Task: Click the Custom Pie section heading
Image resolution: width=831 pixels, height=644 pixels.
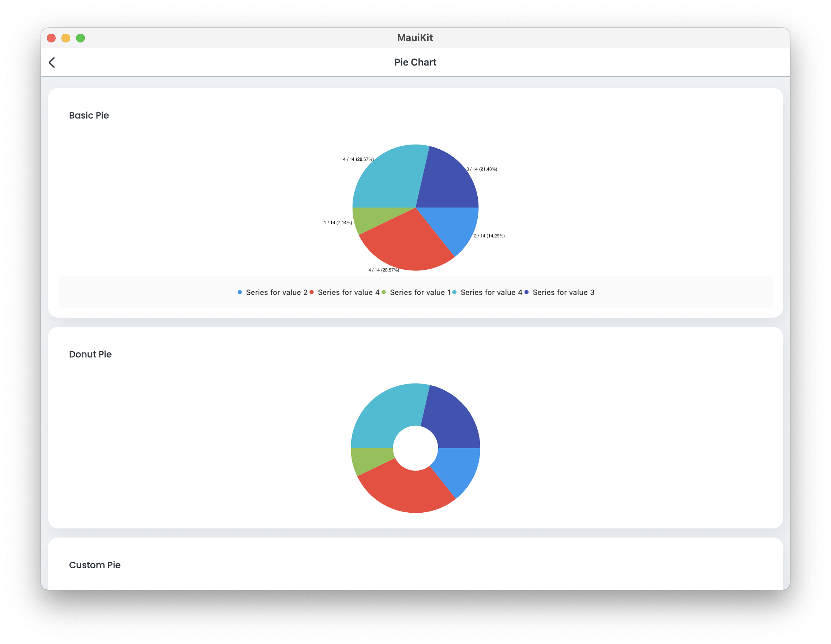Action: [x=95, y=565]
